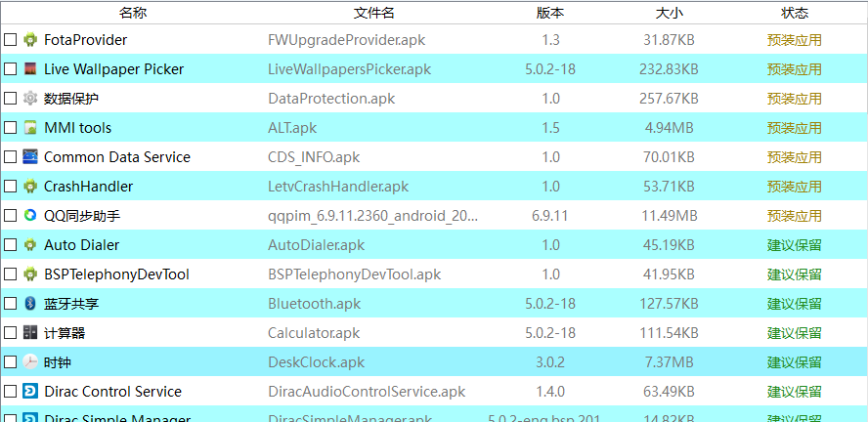Screen dimensions: 868x422
Task: Sort by the 大小 column header
Action: point(669,13)
